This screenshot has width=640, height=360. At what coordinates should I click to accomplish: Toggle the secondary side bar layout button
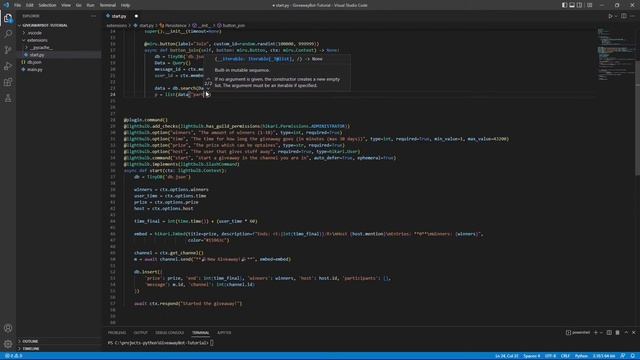click(580, 5)
